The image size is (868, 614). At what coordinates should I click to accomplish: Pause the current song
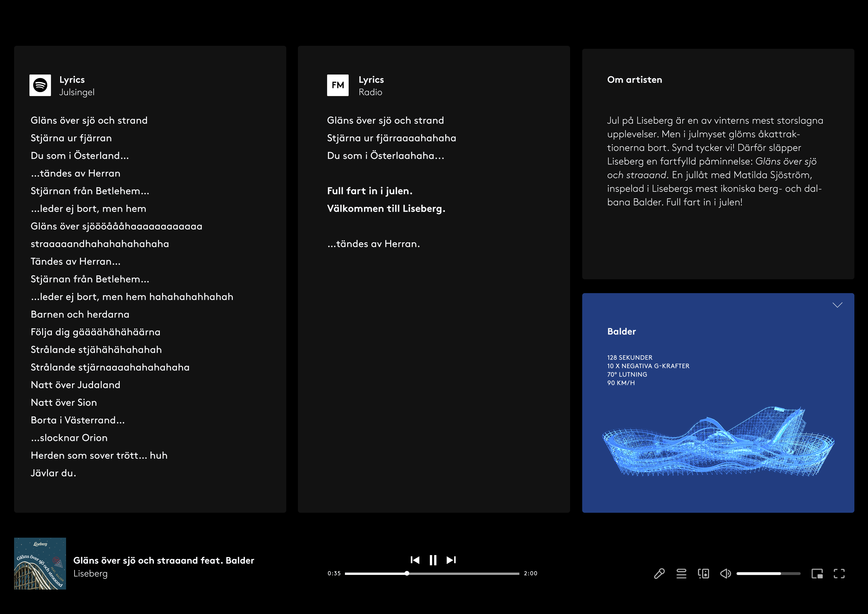tap(433, 560)
